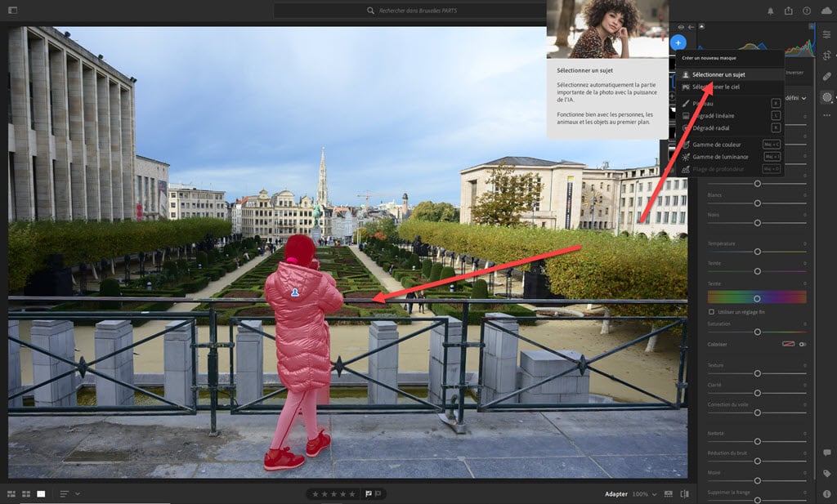Expand the sort options chevron
837x504 pixels.
78,494
